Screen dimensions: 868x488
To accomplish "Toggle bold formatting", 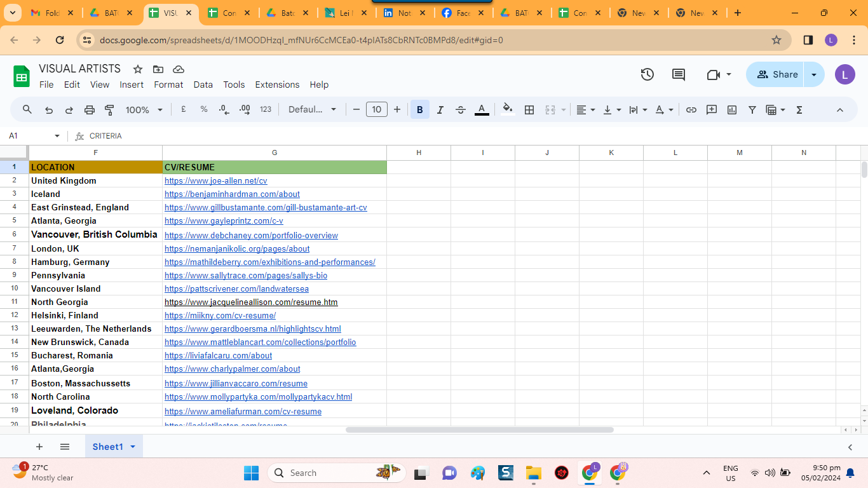I will 419,110.
